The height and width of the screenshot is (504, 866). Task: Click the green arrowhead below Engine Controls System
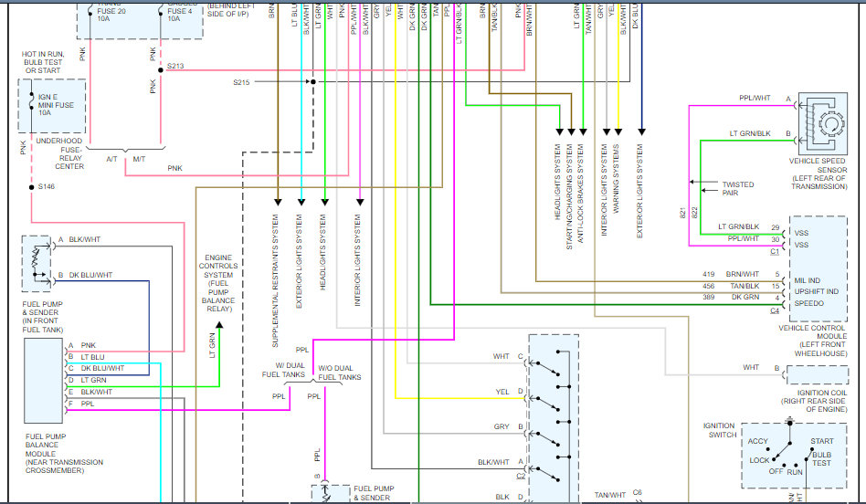pyautogui.click(x=219, y=325)
